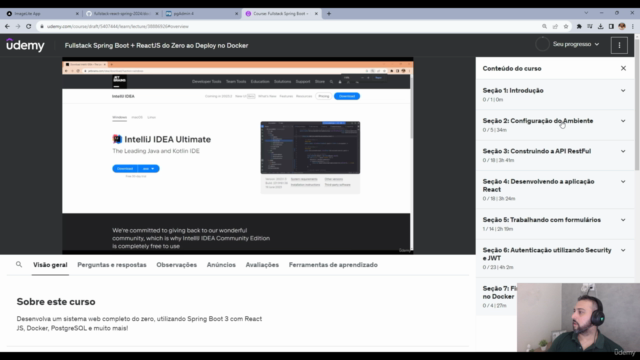Expand Seção 2: Configuração do Ambiente
Image resolution: width=640 pixels, height=360 pixels.
click(555, 124)
